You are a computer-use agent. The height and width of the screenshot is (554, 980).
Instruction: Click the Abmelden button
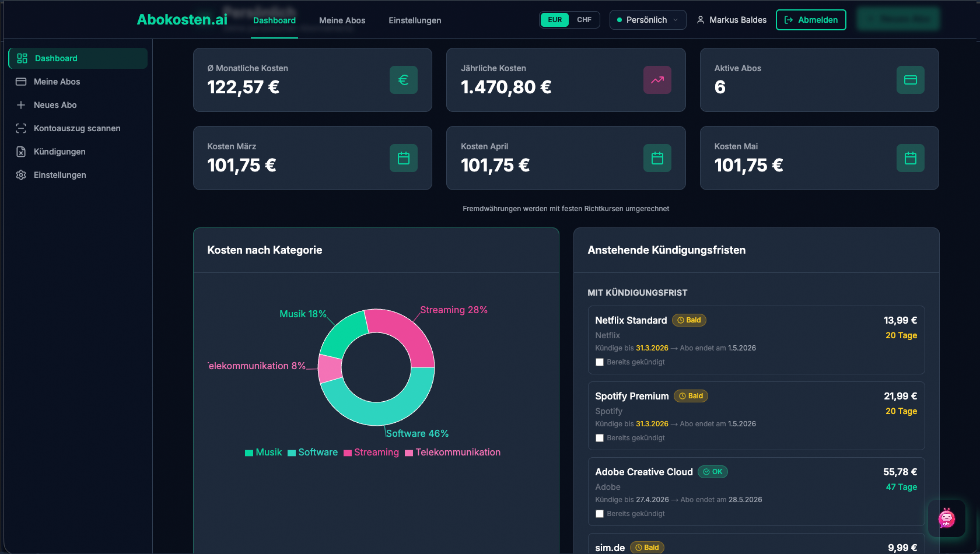(811, 20)
